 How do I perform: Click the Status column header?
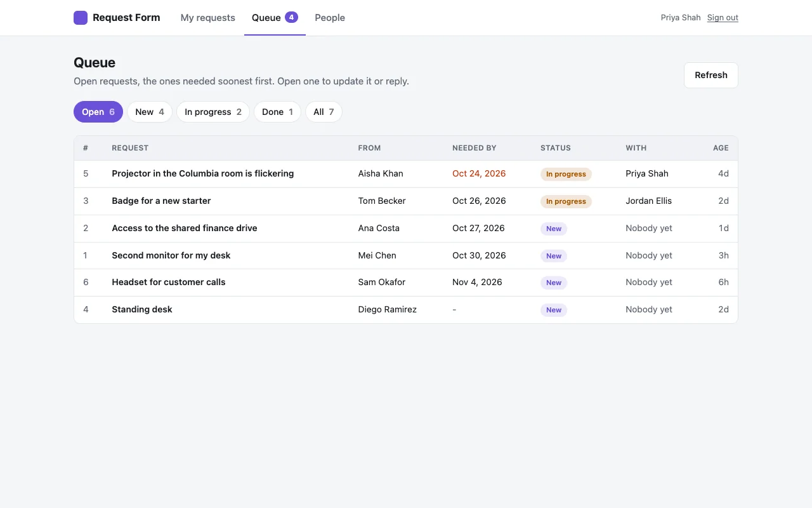[556, 148]
